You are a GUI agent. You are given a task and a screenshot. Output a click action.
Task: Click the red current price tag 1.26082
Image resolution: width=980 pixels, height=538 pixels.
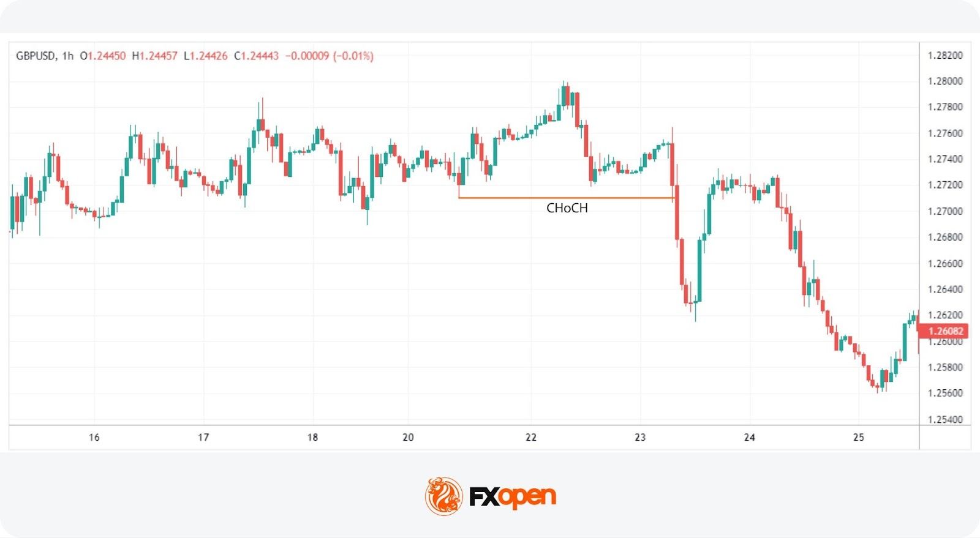944,331
